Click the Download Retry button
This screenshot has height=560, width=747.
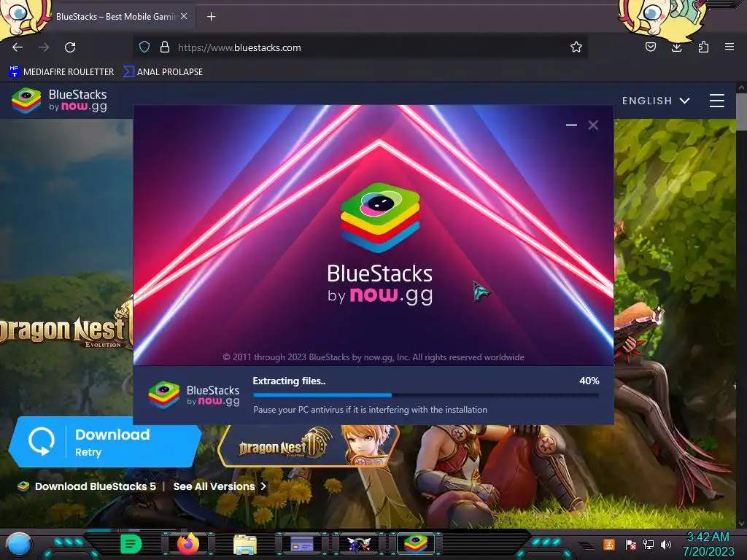(x=105, y=442)
